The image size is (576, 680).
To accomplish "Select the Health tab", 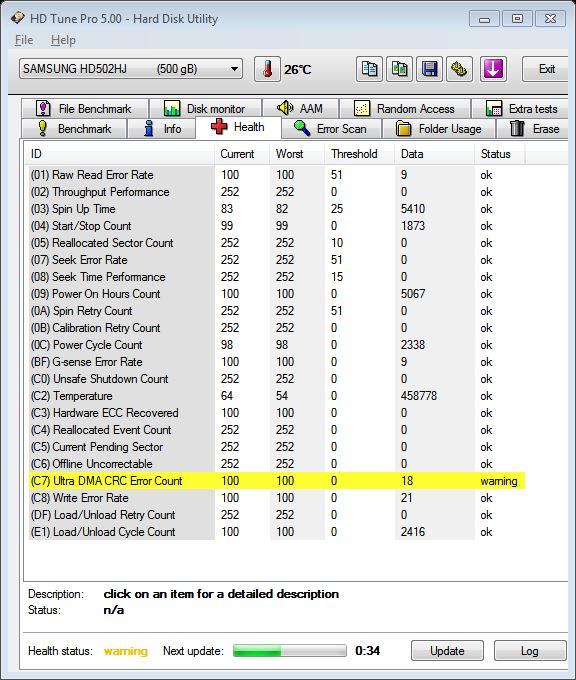I will [x=238, y=128].
